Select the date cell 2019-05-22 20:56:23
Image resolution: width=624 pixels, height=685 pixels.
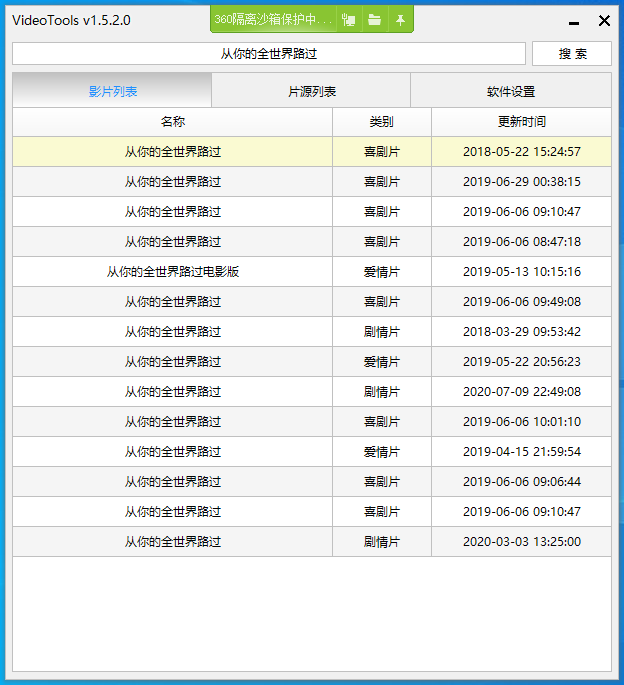point(522,362)
